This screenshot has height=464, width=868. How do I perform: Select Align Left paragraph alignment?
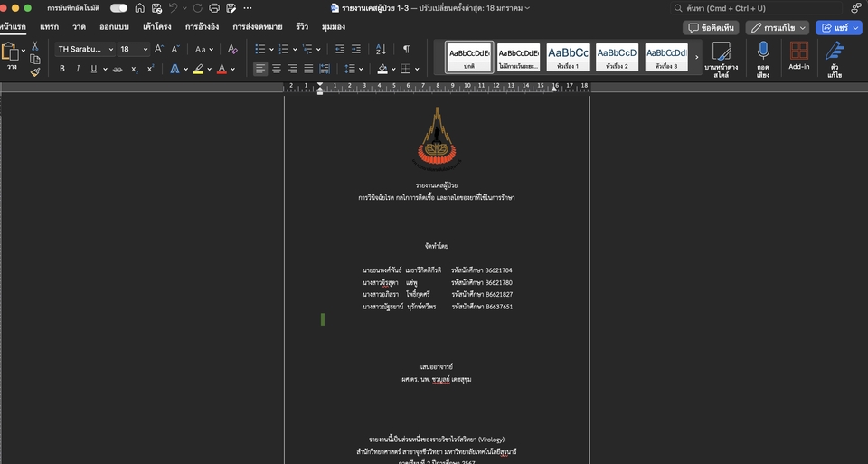point(260,69)
